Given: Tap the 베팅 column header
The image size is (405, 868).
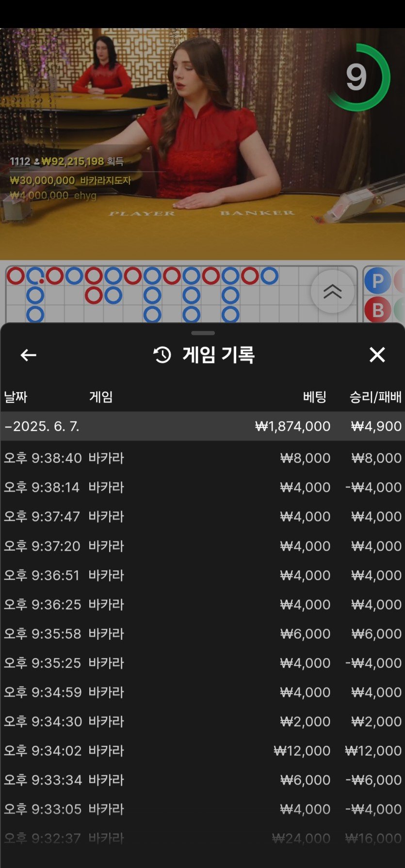Looking at the screenshot, I should tap(314, 397).
